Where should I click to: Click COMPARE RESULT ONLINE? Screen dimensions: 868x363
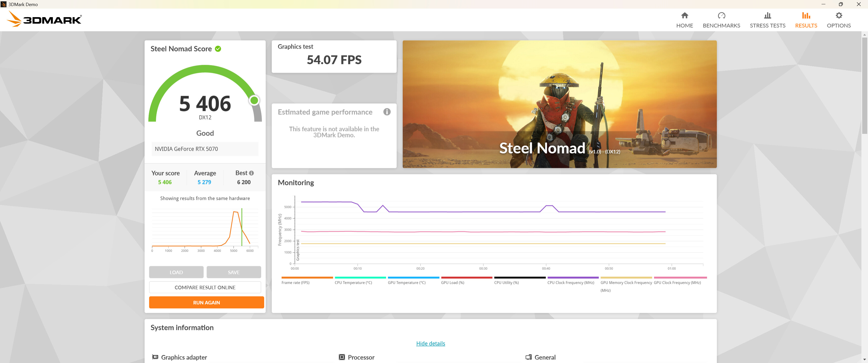(205, 287)
